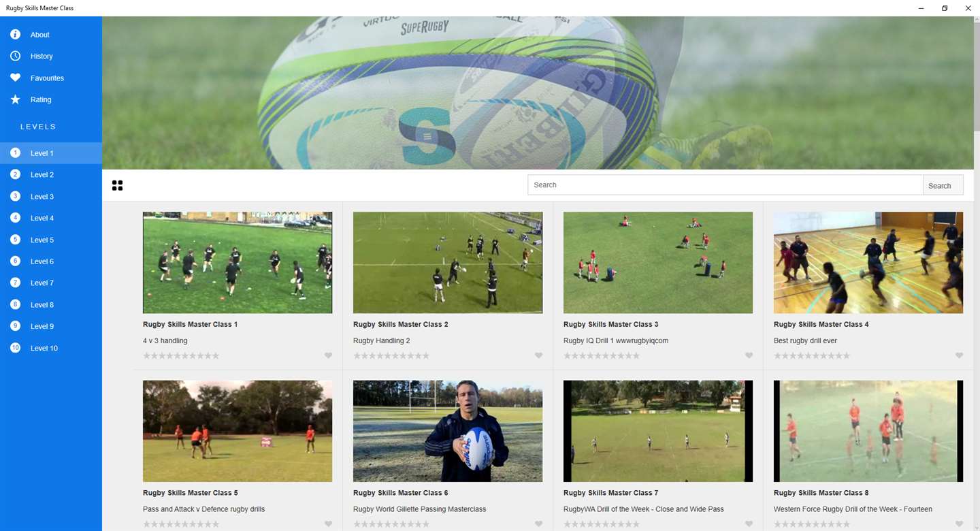Rate 4 v 3 handling with stars
980x531 pixels.
pyautogui.click(x=181, y=355)
